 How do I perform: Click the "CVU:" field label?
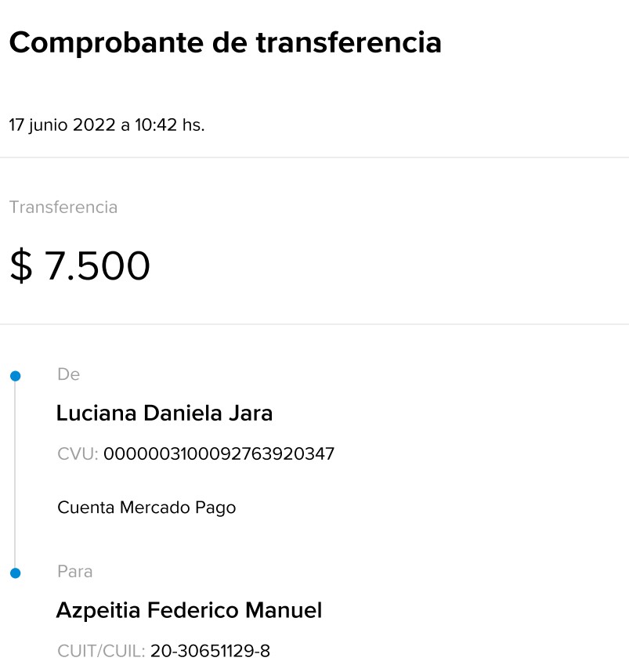78,453
